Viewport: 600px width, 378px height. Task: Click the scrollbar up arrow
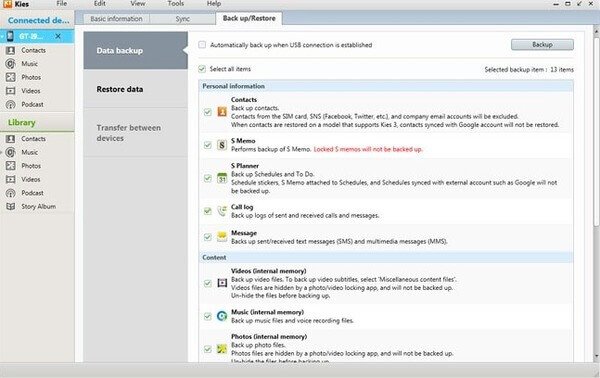pos(596,31)
